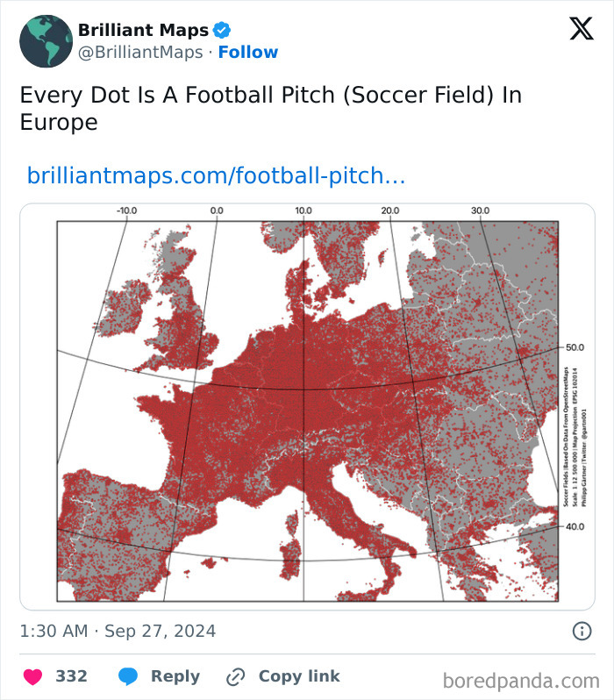Click the Reply button text
The height and width of the screenshot is (700, 614).
point(175,676)
